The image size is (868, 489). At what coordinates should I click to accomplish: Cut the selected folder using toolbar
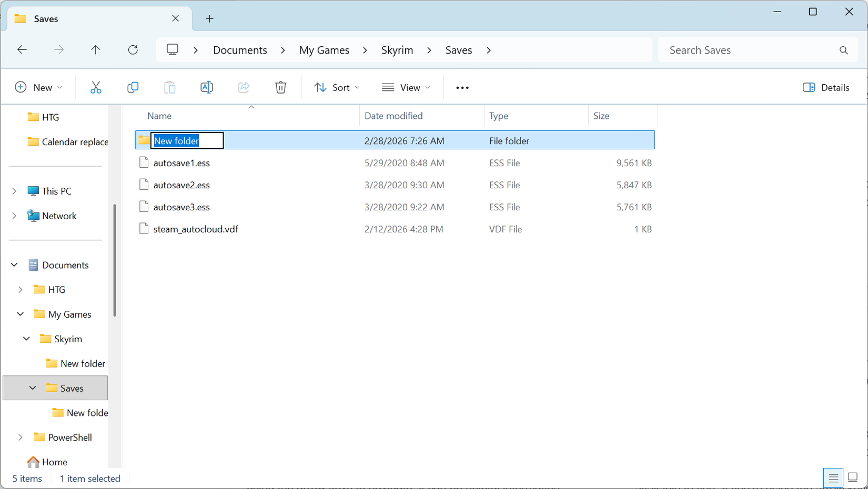96,87
